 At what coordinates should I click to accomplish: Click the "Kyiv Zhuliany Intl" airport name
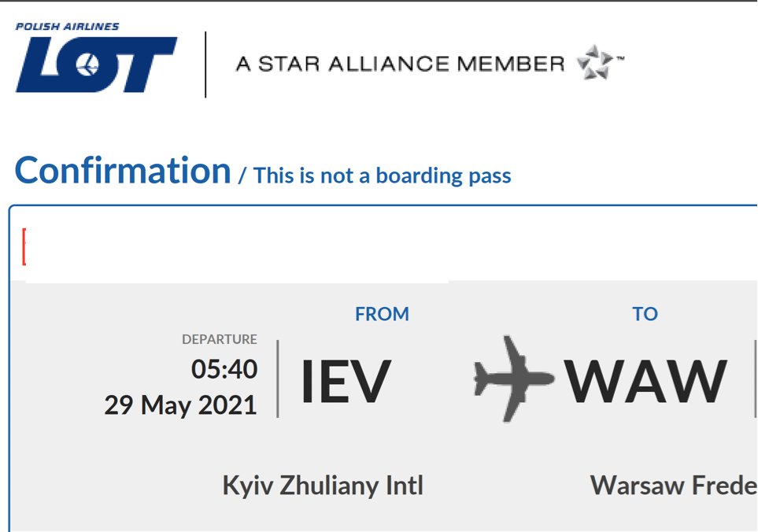coord(323,486)
